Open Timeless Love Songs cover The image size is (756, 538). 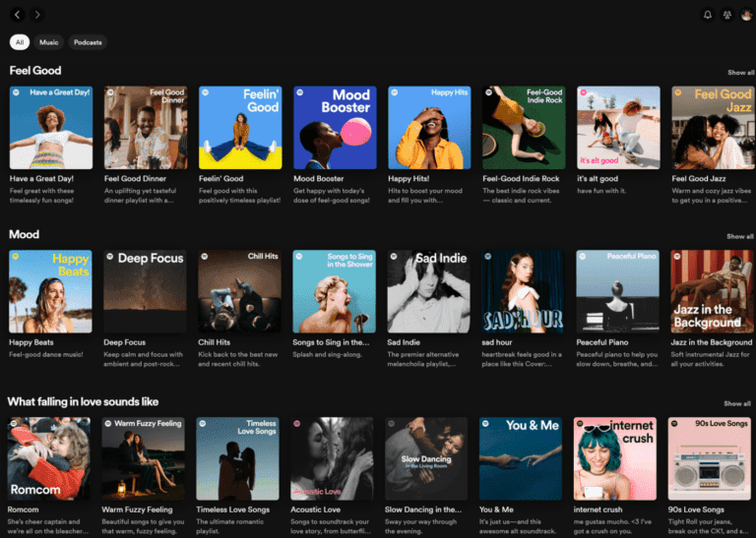(237, 458)
